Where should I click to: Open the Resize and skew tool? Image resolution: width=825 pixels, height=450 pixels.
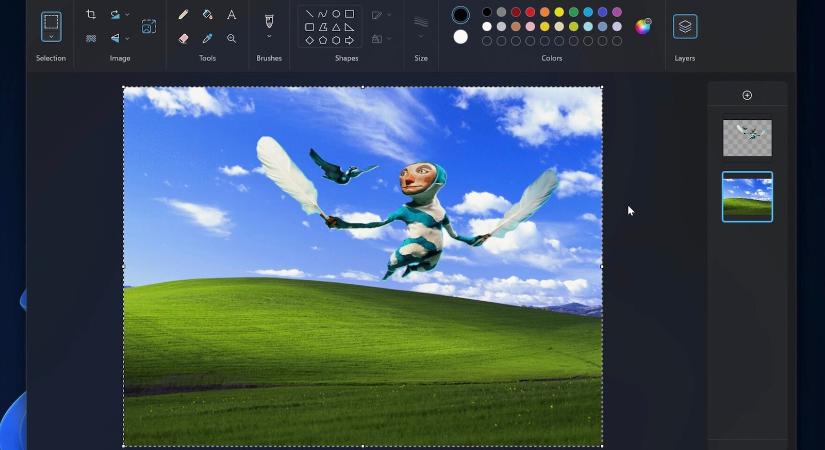pos(149,26)
